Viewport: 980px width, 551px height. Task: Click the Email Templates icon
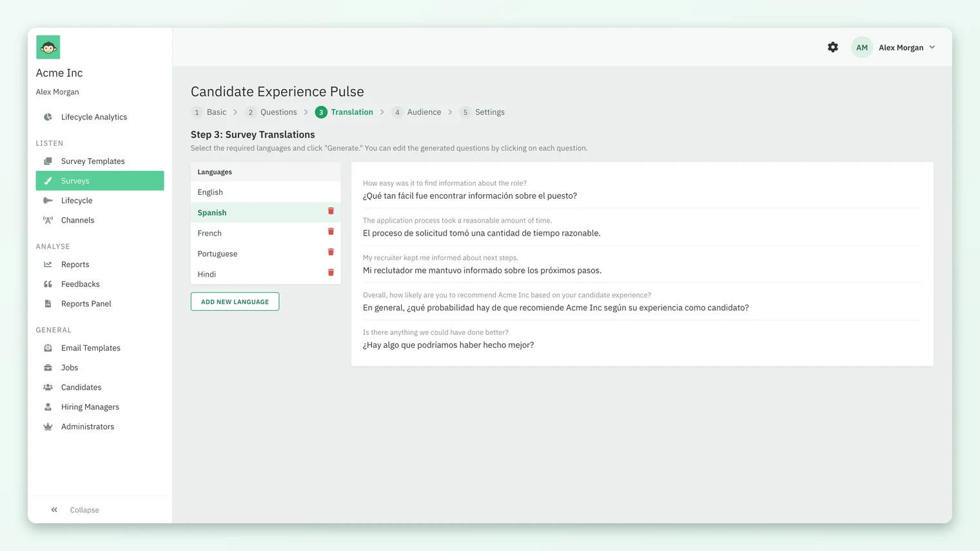(x=48, y=348)
